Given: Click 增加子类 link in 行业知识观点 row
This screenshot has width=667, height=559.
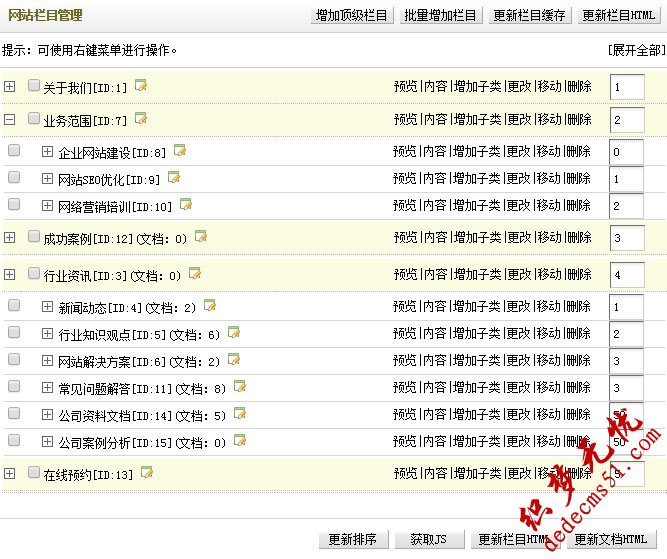Looking at the screenshot, I should [476, 333].
